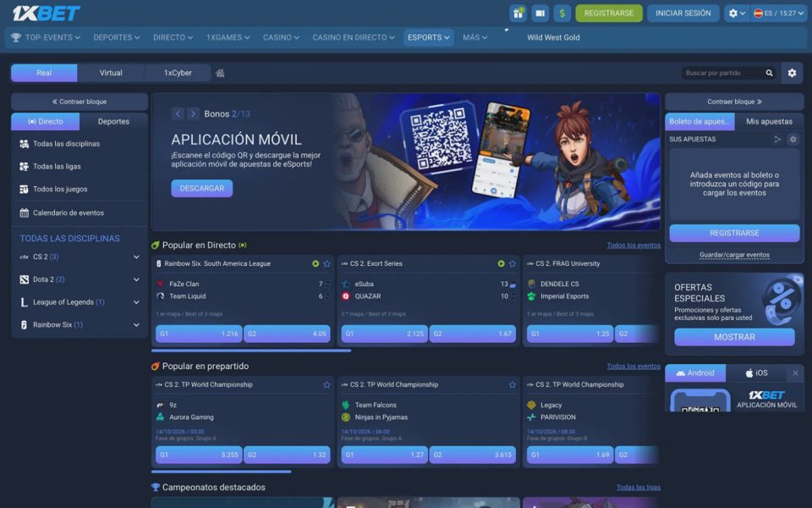This screenshot has height=508, width=812.
Task: Open esports settings gear beside search
Action: (792, 73)
